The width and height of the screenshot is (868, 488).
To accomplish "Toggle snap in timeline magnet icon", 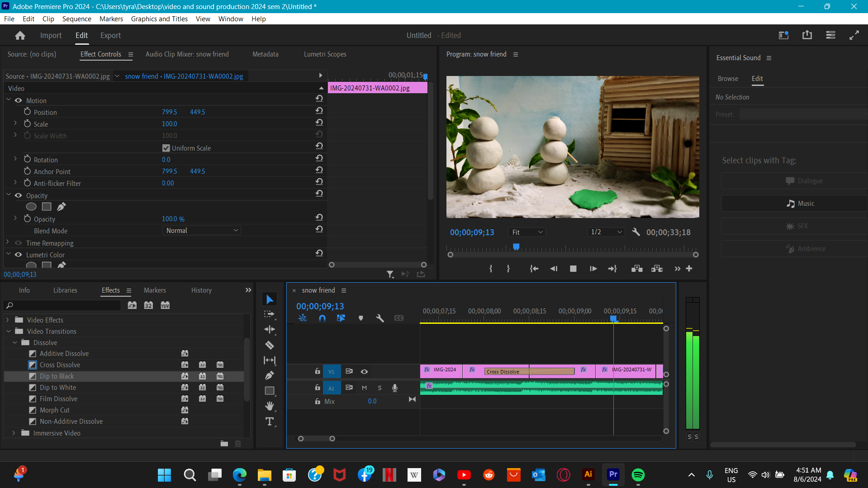I will click(x=322, y=318).
